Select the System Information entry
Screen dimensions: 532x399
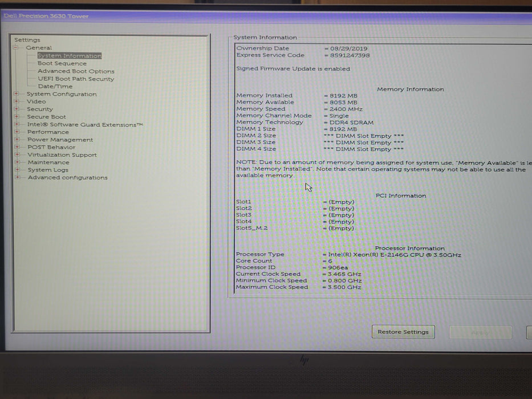[69, 55]
